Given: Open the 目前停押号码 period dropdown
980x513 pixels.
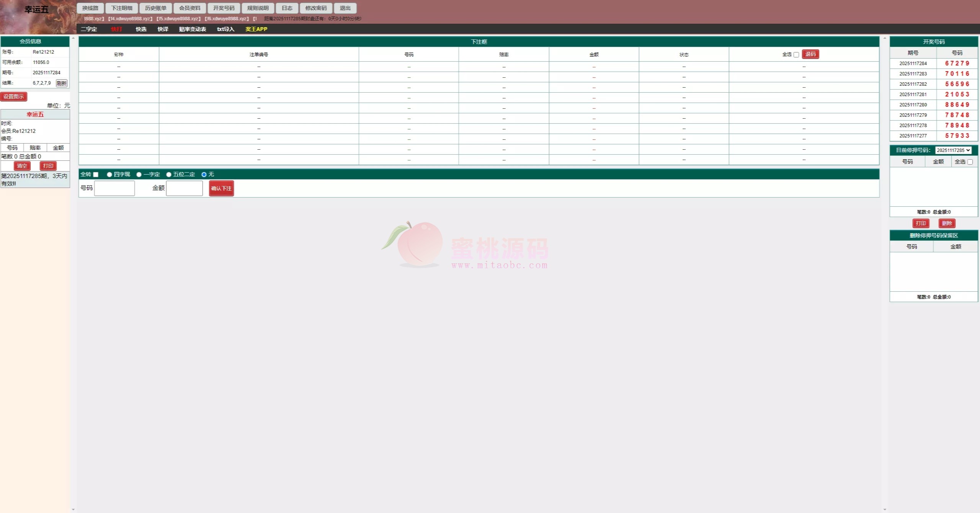Looking at the screenshot, I should 953,150.
